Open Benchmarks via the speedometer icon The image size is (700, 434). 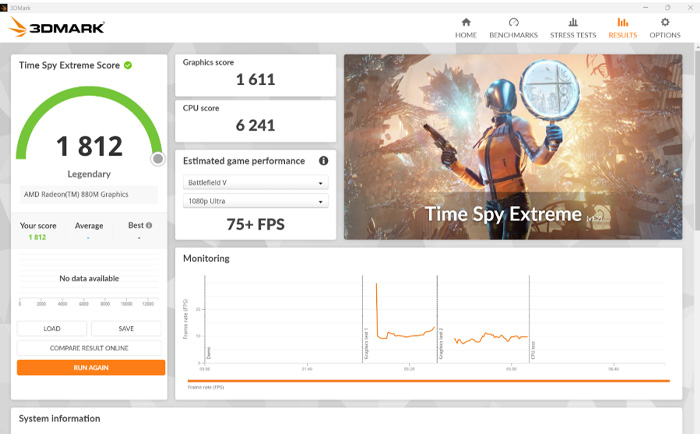point(513,23)
